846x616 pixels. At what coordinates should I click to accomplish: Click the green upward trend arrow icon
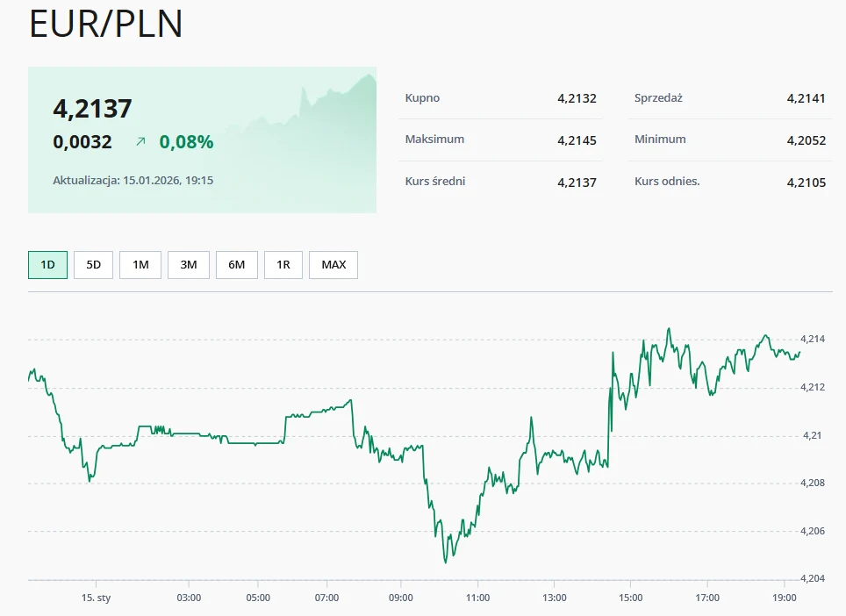[140, 140]
